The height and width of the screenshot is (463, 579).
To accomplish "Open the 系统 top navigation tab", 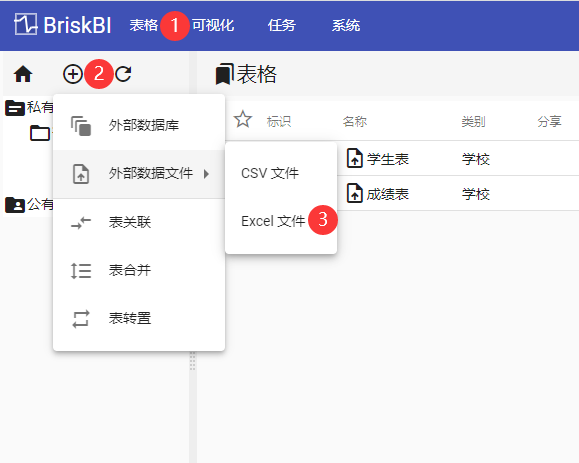I will 346,25.
